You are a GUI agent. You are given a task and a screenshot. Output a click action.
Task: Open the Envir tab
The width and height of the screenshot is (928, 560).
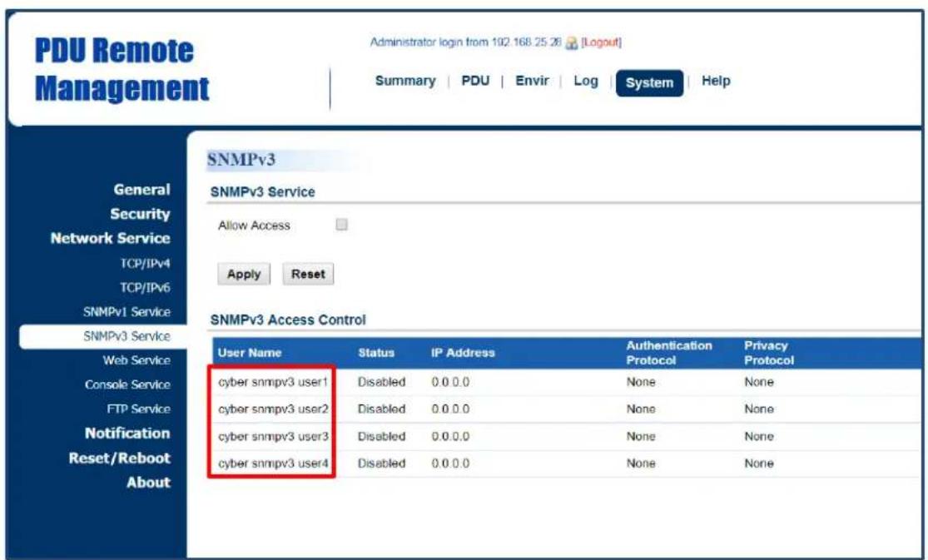tap(532, 81)
